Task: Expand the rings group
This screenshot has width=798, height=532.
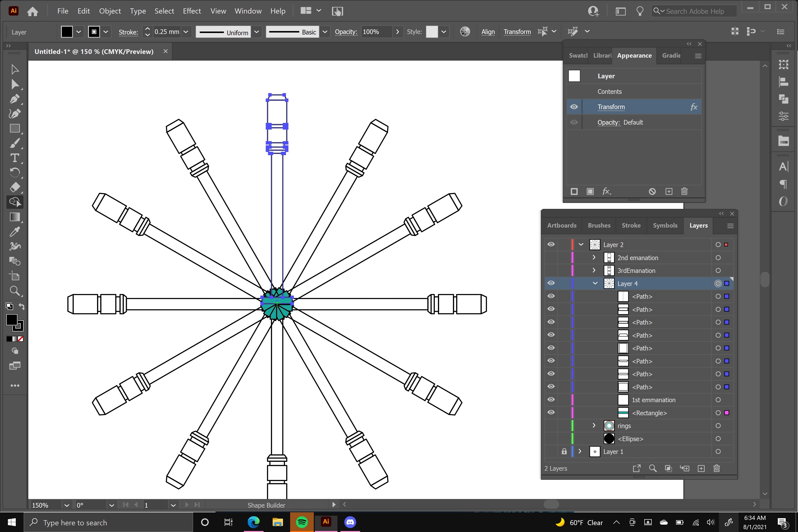Action: tap(594, 425)
